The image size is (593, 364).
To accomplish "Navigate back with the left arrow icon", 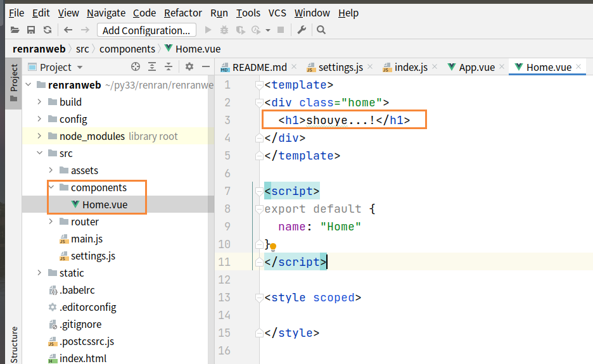I will pyautogui.click(x=68, y=30).
